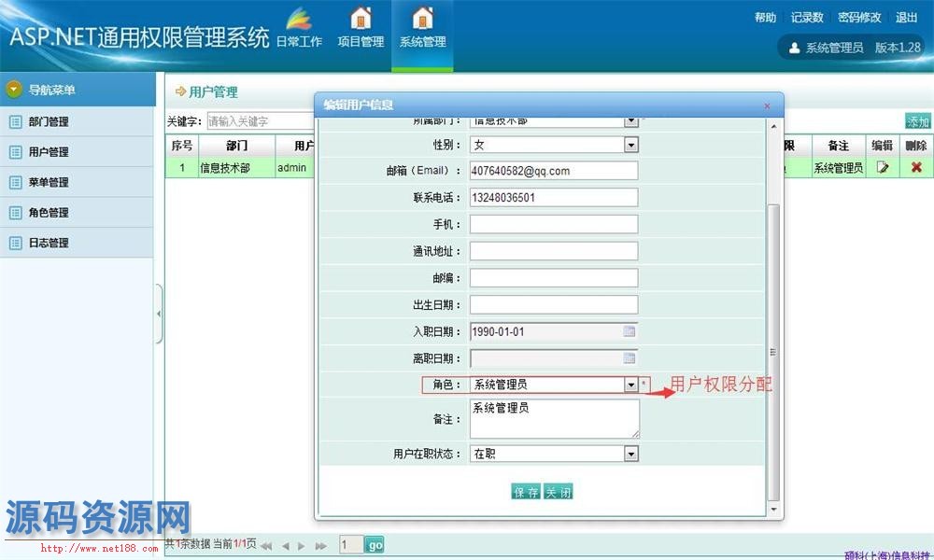Image resolution: width=934 pixels, height=560 pixels.
Task: Open calendar picker for 入职日期
Action: point(629,331)
